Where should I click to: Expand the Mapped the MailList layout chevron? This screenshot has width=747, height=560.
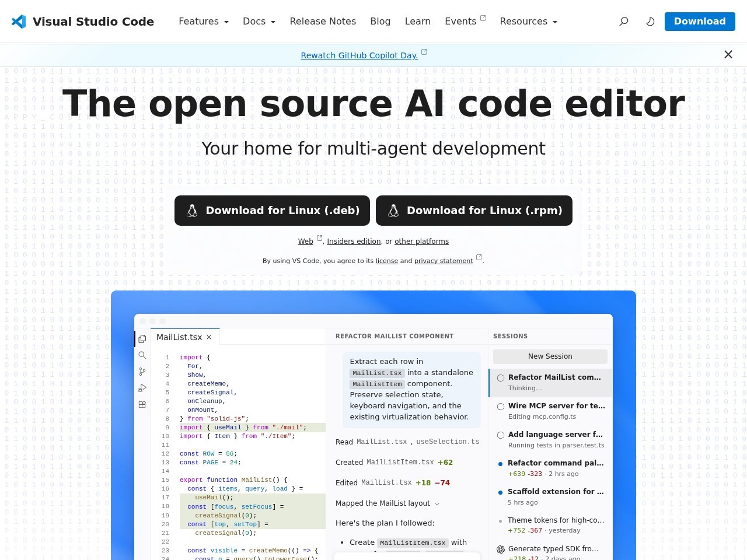(x=437, y=504)
